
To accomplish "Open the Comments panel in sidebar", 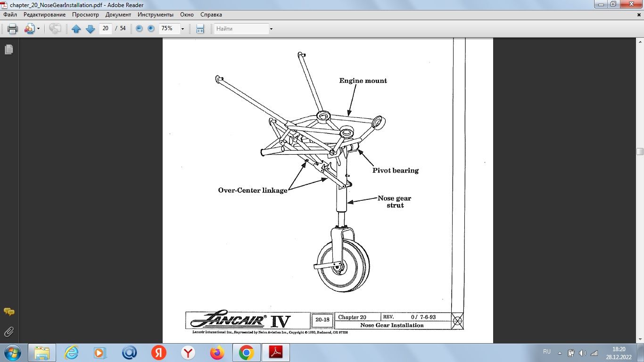I will click(8, 312).
